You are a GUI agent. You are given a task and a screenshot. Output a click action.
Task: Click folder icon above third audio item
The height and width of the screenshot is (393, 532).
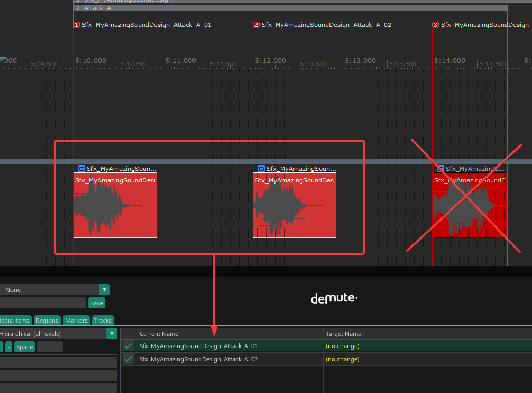441,169
